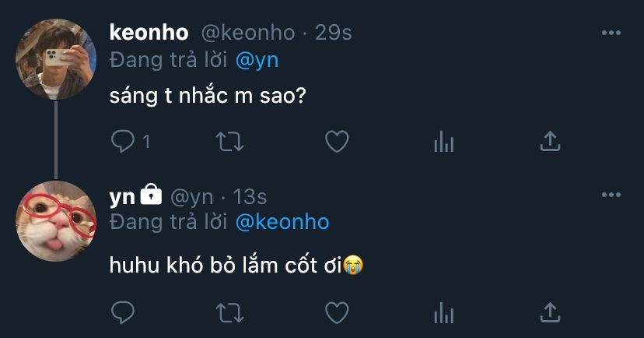
Task: Click the @yn mention link
Action: (x=256, y=59)
